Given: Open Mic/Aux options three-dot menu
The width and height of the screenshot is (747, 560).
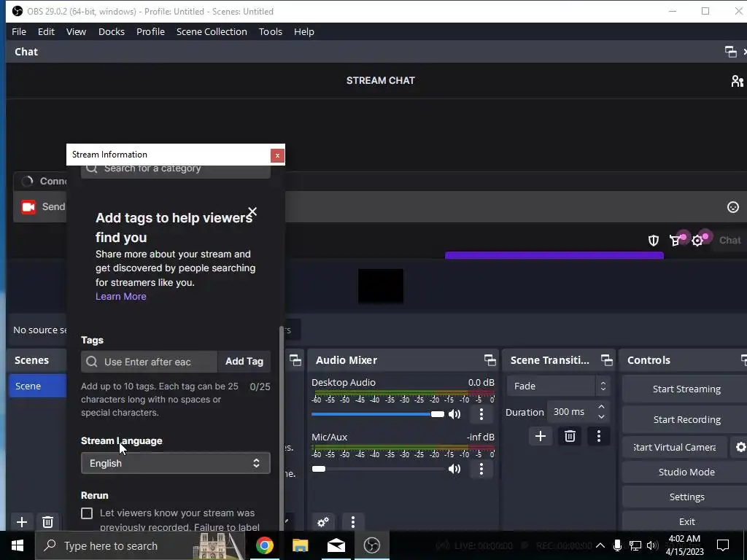Looking at the screenshot, I should [x=481, y=469].
